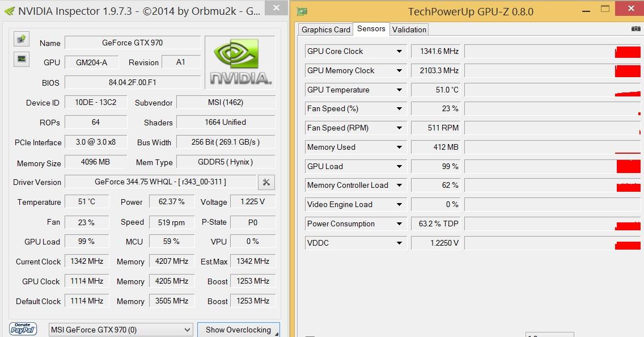Launch driver profile settings tool icon
644x337 pixels.
266,182
